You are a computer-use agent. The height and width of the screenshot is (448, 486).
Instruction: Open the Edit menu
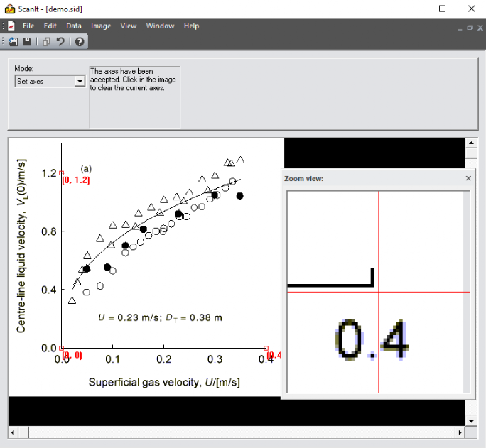tap(50, 26)
